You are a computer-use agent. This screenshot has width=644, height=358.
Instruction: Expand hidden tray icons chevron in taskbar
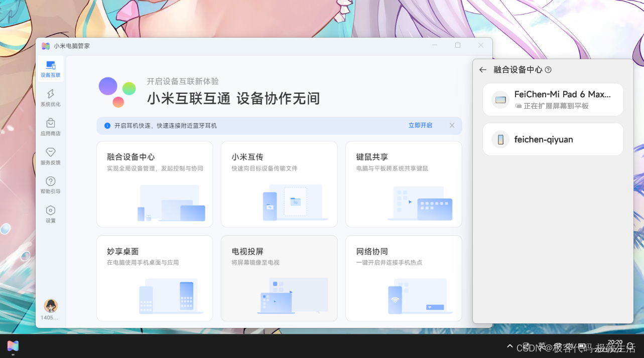pos(510,346)
